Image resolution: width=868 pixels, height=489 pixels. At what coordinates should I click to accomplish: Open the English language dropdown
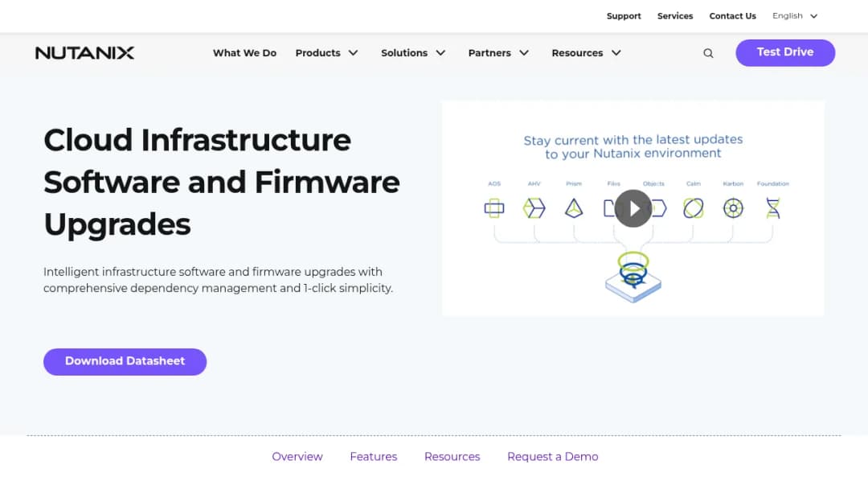click(795, 16)
